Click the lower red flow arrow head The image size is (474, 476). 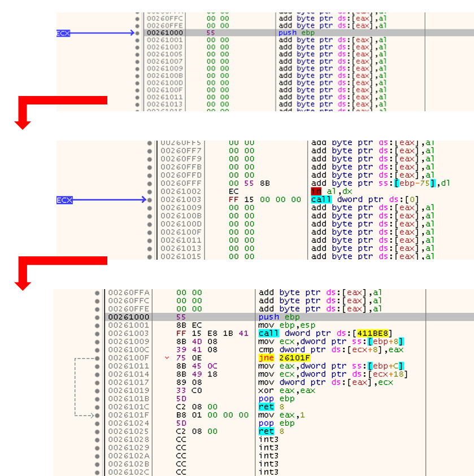pos(23,286)
